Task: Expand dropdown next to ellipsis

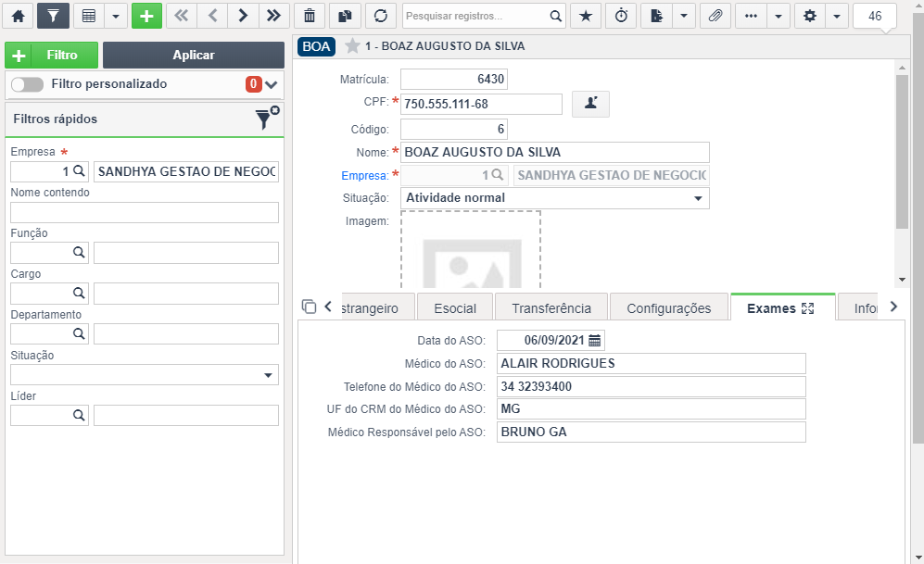Action: (x=778, y=16)
